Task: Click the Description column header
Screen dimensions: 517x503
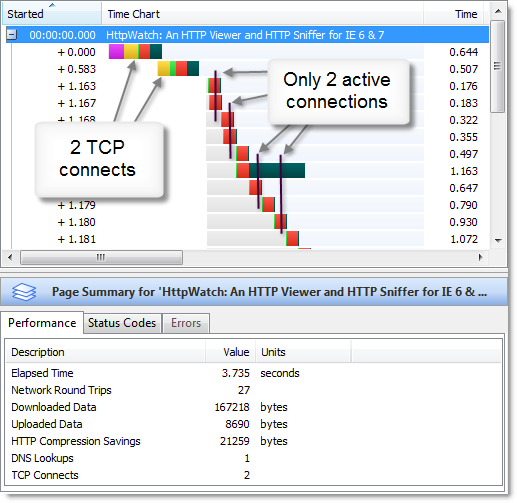Action: 105,352
